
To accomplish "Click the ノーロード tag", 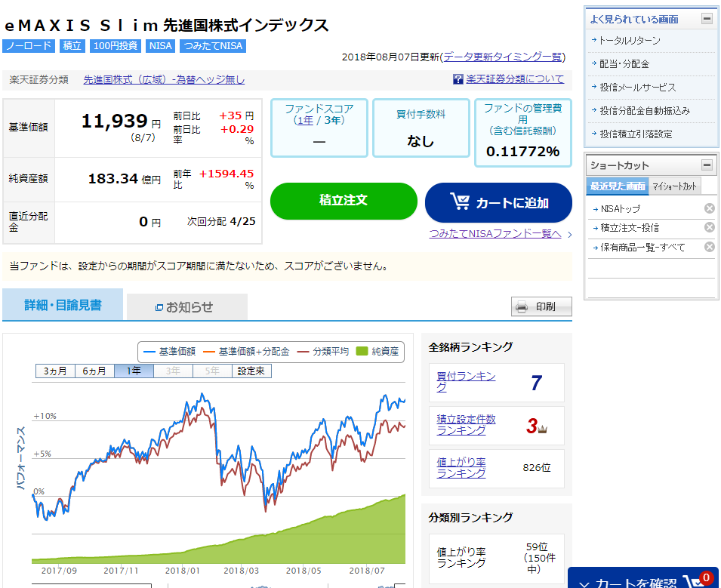I will 29,46.
